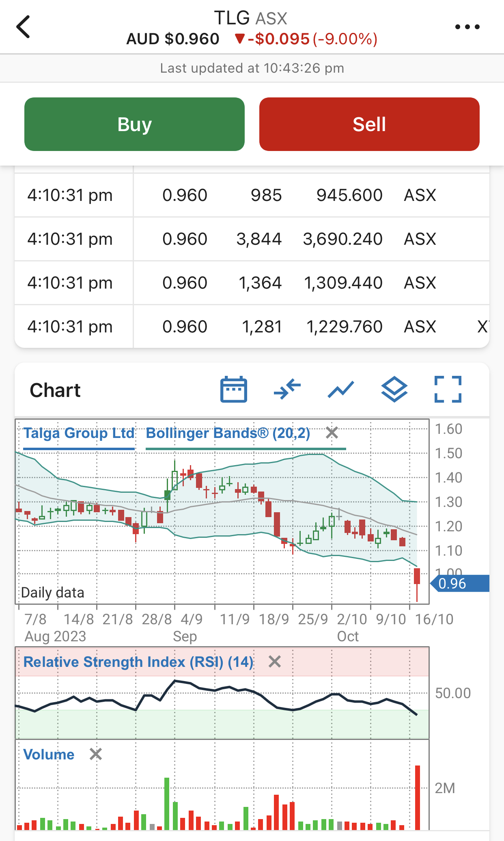504x841 pixels.
Task: Tap the red Sell button
Action: point(369,124)
